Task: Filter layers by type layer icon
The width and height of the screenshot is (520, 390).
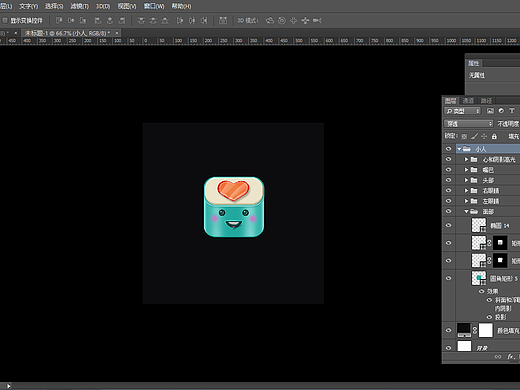Action: (x=512, y=111)
